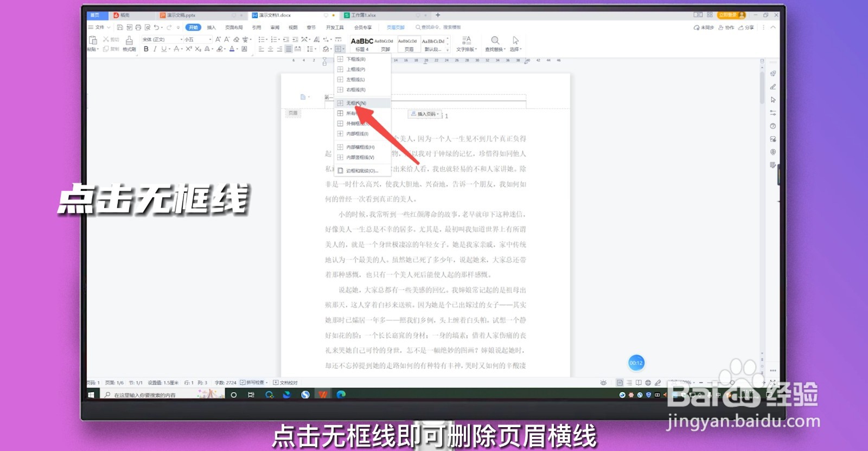Click the Share (分享) button
Screen dimensions: 868x451
coord(746,27)
